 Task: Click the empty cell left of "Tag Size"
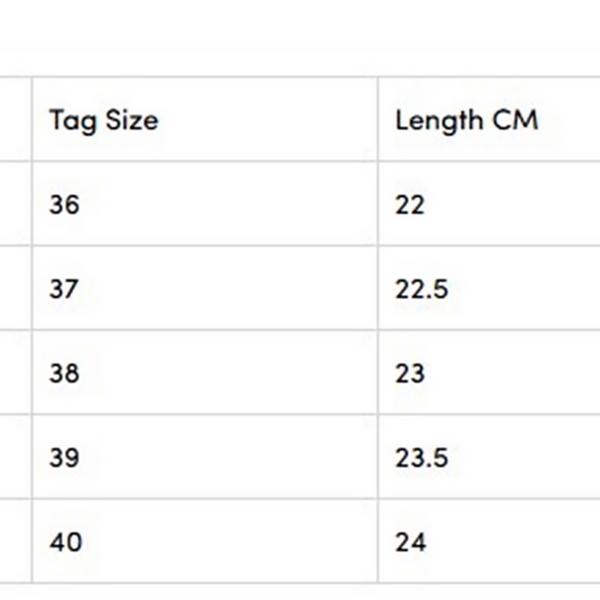[x=15, y=120]
